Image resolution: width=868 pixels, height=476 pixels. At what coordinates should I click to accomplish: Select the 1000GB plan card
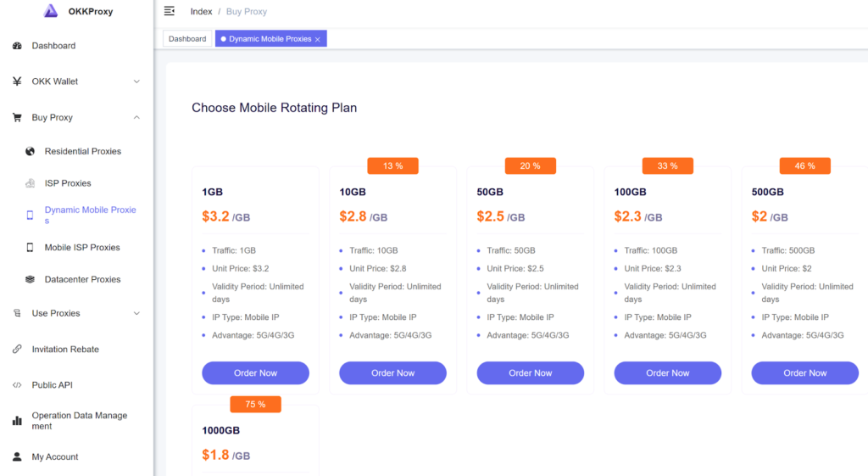tap(255, 441)
